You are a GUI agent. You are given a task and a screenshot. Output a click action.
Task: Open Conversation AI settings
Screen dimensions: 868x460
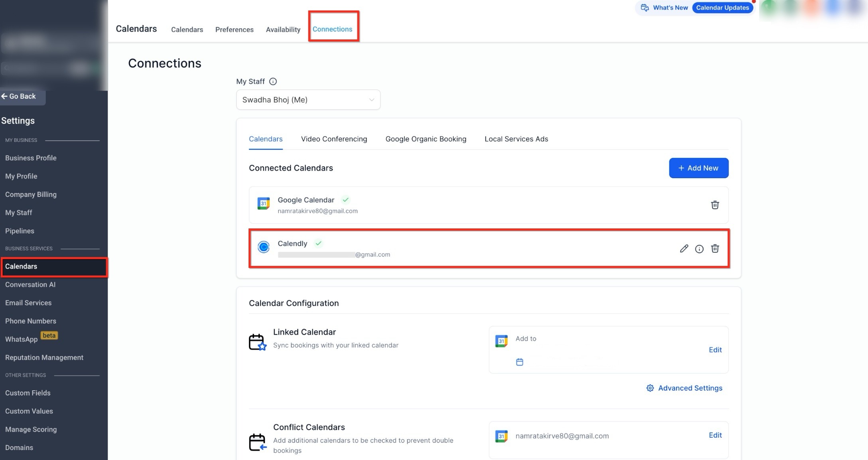coord(30,285)
